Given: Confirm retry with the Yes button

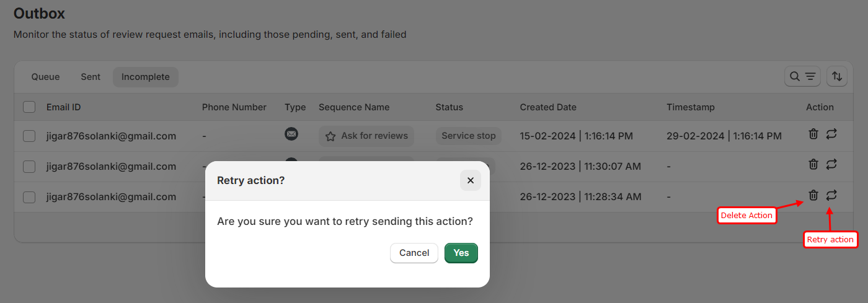Looking at the screenshot, I should [x=461, y=253].
